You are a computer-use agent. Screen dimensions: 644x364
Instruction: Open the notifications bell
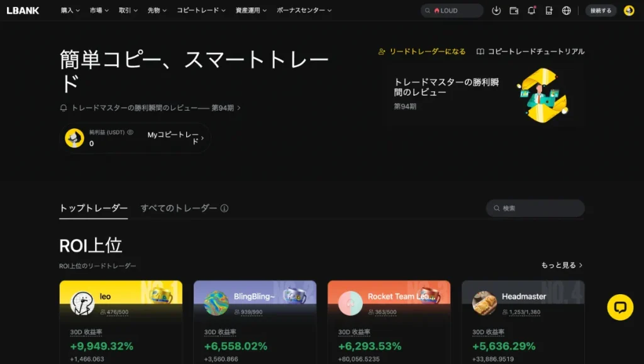[x=532, y=10]
